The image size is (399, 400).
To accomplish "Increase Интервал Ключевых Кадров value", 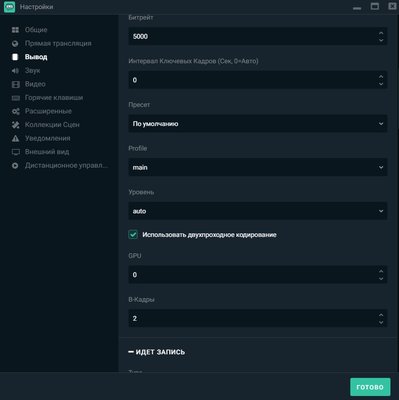I will 381,77.
